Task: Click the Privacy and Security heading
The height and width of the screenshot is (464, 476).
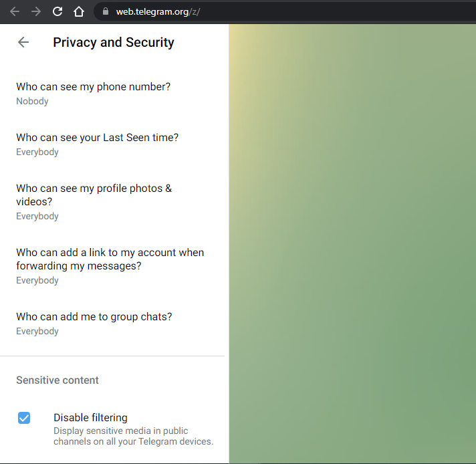Action: [x=114, y=42]
